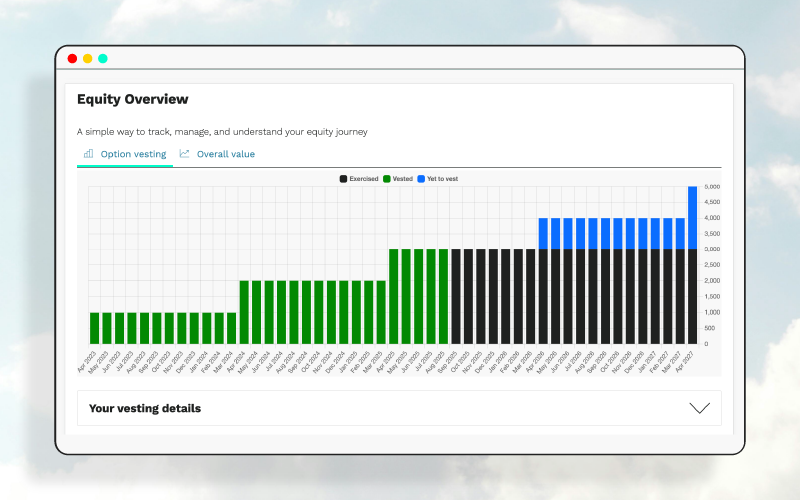Select the tallest blue bar segment for Apr 2027
The image size is (800, 500).
coord(692,218)
